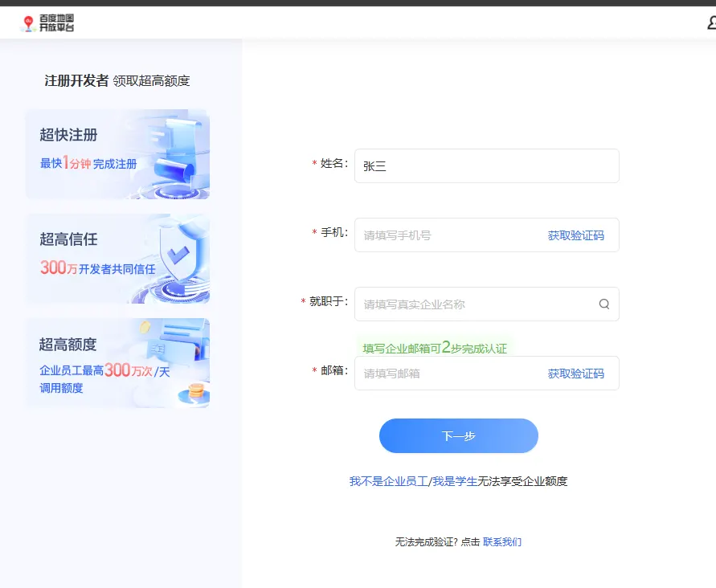Proceed with the 下一步 button
The height and width of the screenshot is (588, 716).
tap(459, 436)
